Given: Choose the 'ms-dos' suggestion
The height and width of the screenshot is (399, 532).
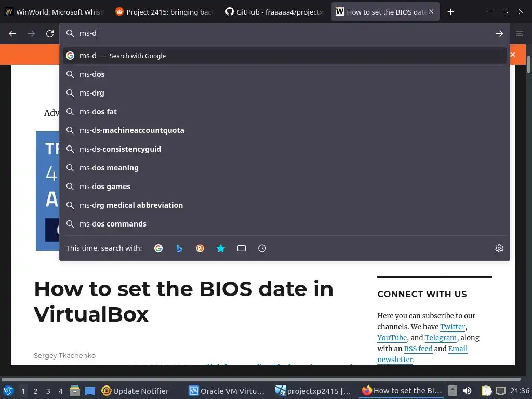Looking at the screenshot, I should (x=284, y=74).
